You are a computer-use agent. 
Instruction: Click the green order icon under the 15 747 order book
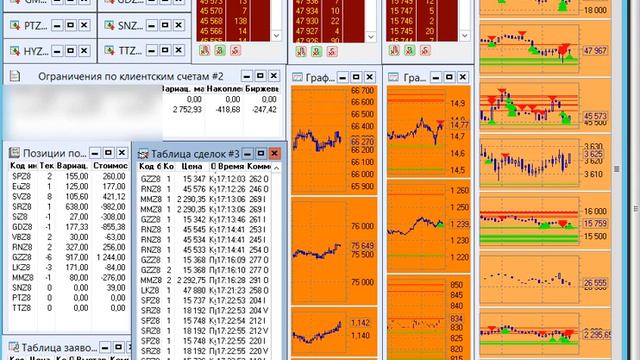(409, 51)
